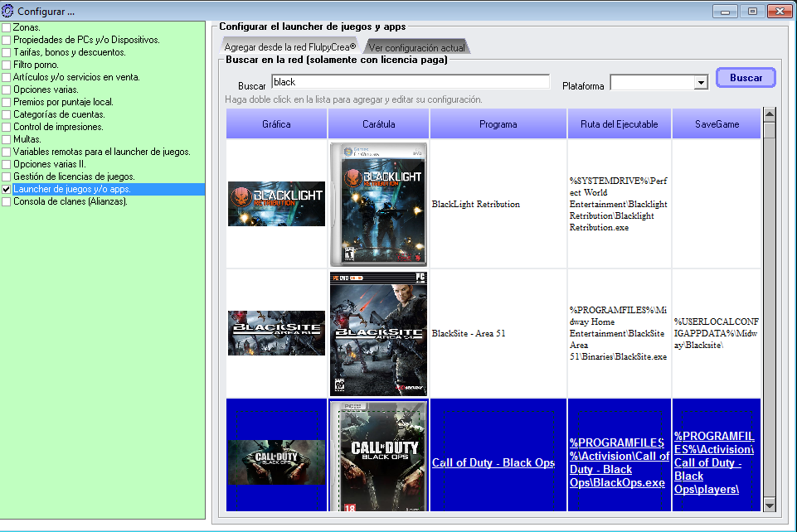Check Artículos y/o servicios en venta
797x532 pixels.
[6, 77]
